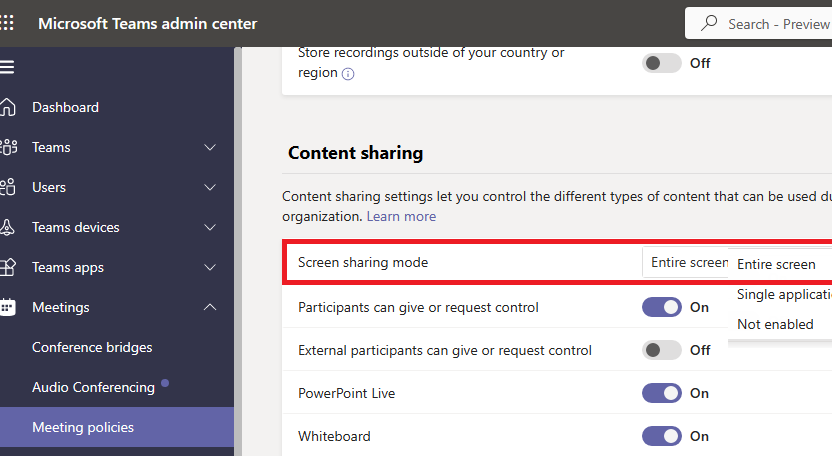This screenshot has height=456, width=832.
Task: Click the Teams devices label
Action: 76,227
